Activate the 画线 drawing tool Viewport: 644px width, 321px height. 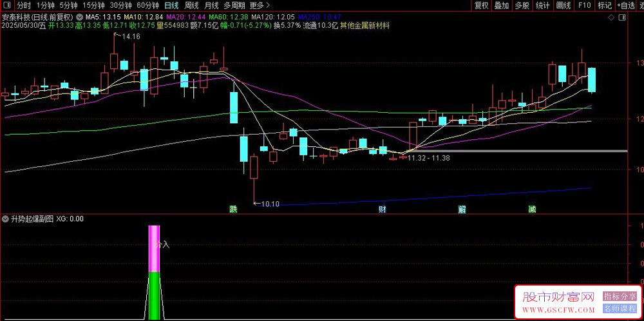pyautogui.click(x=563, y=5)
